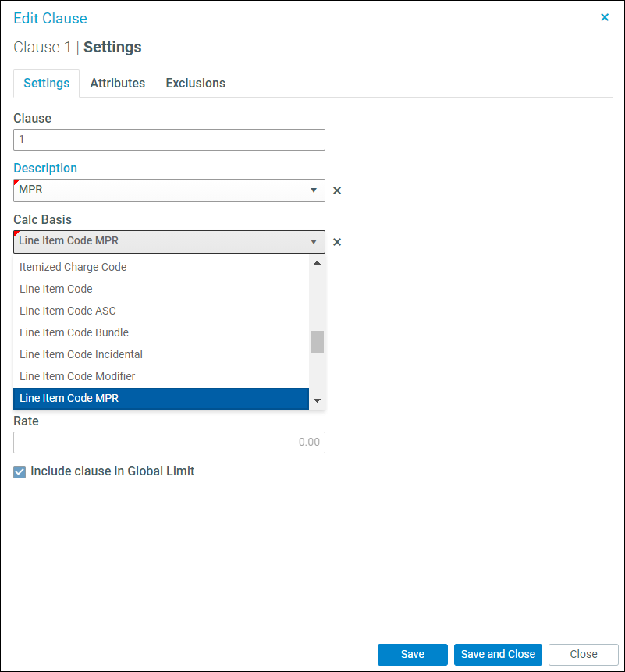Click the dropdown list scrollbar thumb
Screen dimensions: 625x672
coord(317,342)
